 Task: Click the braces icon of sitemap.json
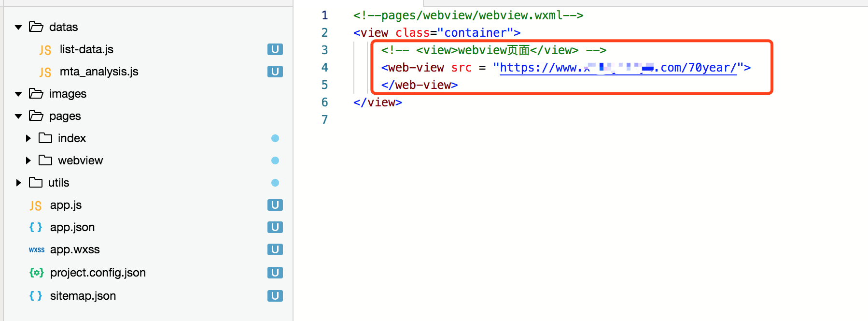pos(36,296)
